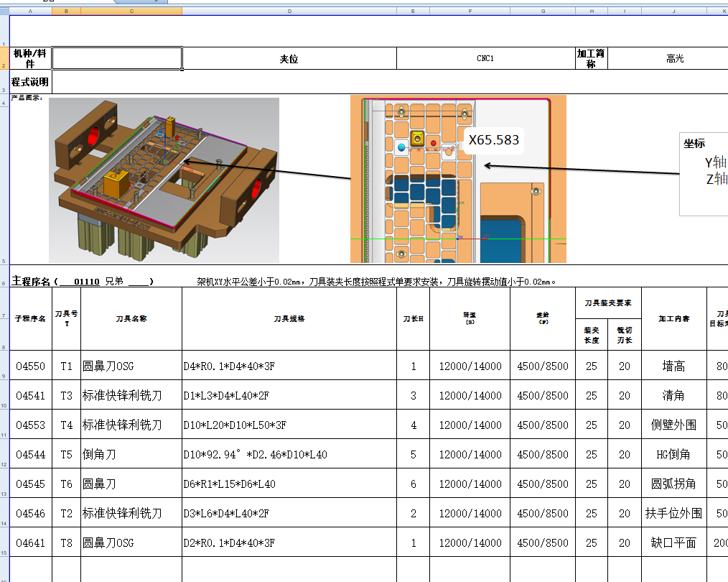Click the Select All corner above row 1
This screenshot has height=582, width=728.
pyautogui.click(x=5, y=10)
